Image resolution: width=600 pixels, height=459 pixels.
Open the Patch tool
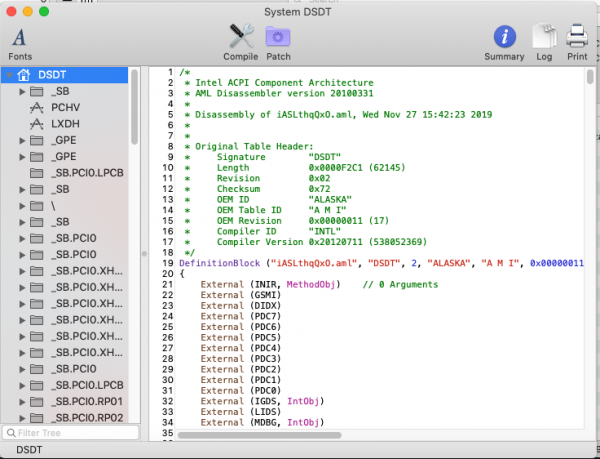(x=278, y=43)
